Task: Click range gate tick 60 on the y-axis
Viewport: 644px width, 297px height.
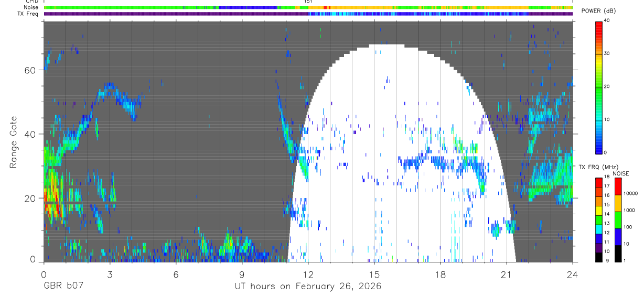Action: click(31, 70)
